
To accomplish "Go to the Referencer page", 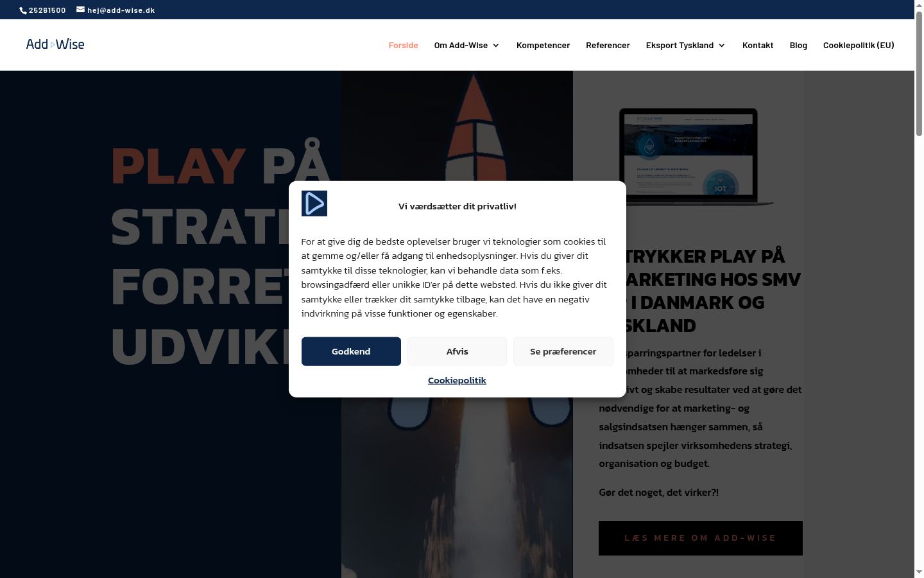I will coord(608,45).
